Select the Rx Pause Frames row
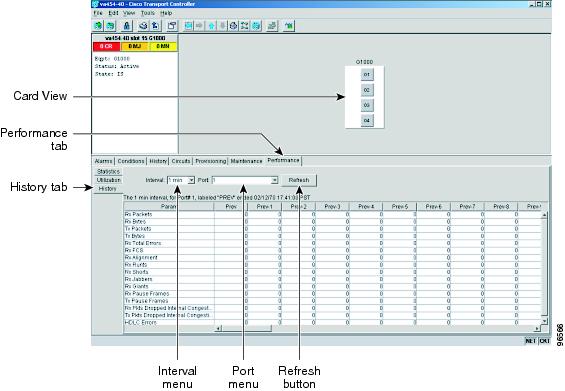The height and width of the screenshot is (391, 565). tap(332, 294)
